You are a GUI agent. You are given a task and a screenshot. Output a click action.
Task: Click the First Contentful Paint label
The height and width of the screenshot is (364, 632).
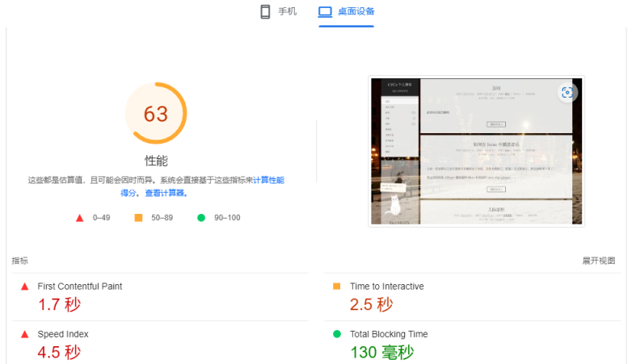80,287
